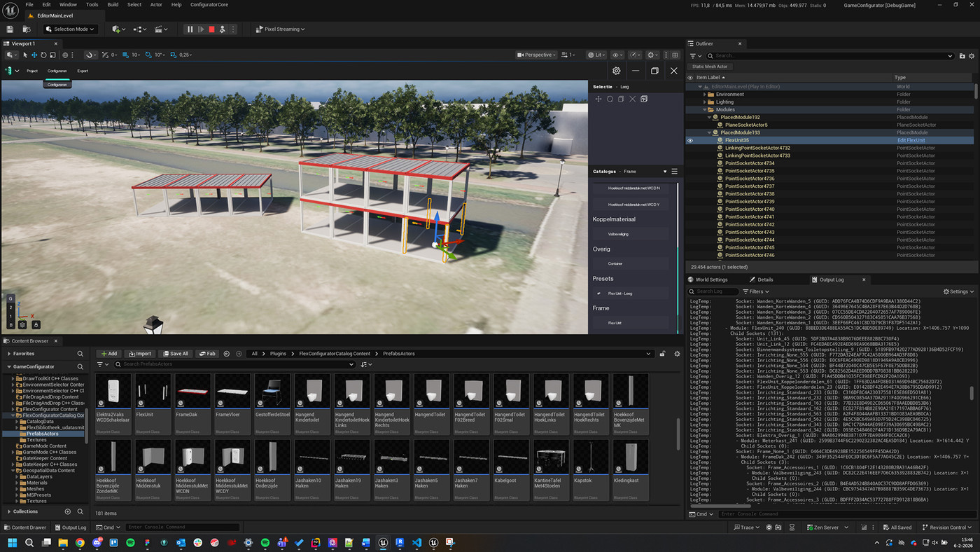Click the Catalogus hamburger list icon
Image resolution: width=980 pixels, height=552 pixels.
point(674,172)
